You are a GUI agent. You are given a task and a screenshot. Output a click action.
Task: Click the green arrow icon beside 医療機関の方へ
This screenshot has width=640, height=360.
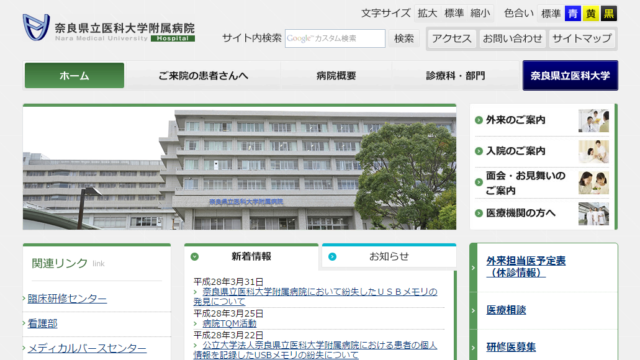tap(479, 213)
